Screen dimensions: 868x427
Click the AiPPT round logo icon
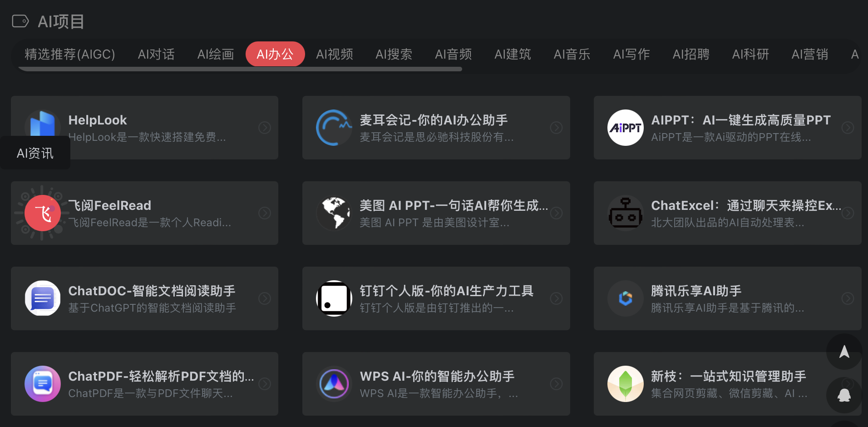tap(626, 128)
